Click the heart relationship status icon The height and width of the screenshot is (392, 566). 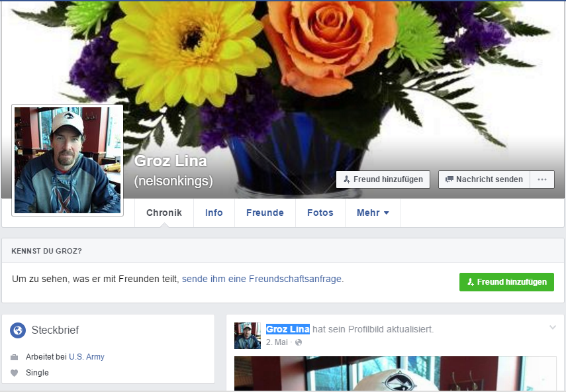[x=14, y=373]
